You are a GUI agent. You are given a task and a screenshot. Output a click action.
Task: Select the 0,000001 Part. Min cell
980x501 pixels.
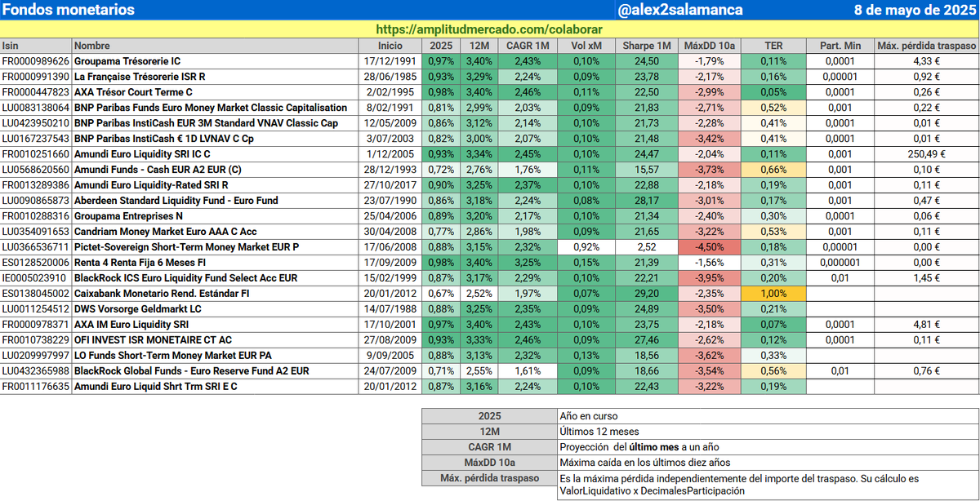coord(840,263)
